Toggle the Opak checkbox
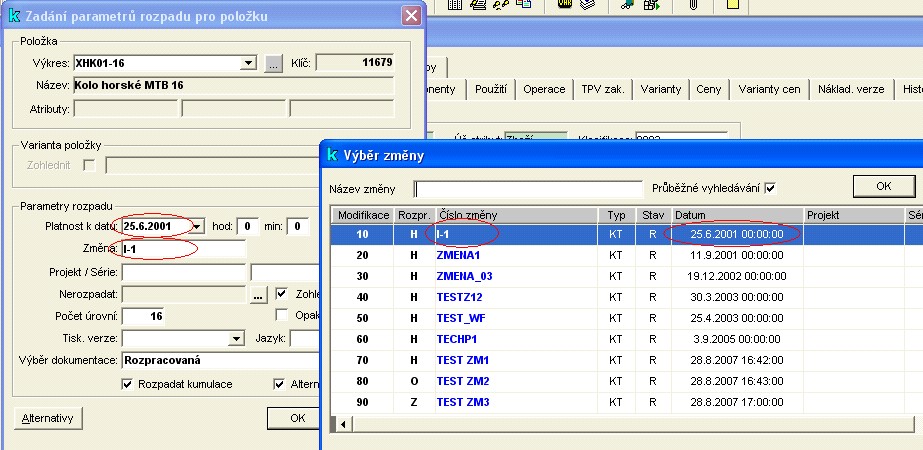The height and width of the screenshot is (450, 923). coord(282,315)
